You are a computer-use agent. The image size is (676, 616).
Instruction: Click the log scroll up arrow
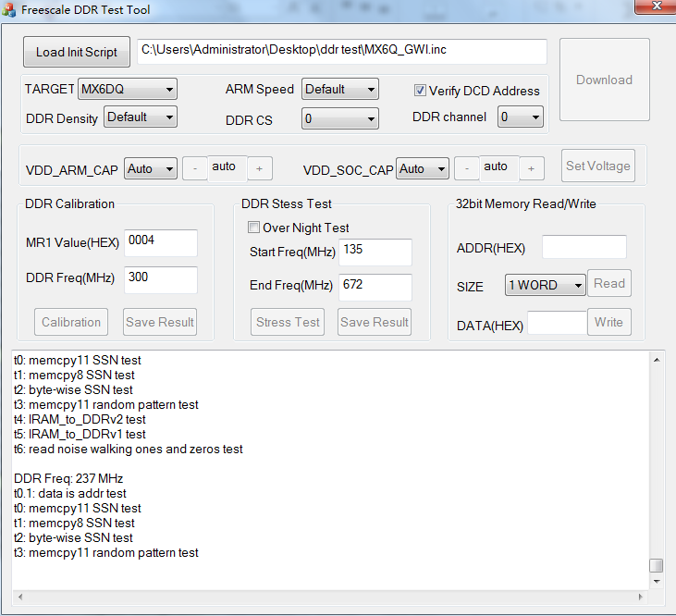click(x=657, y=360)
